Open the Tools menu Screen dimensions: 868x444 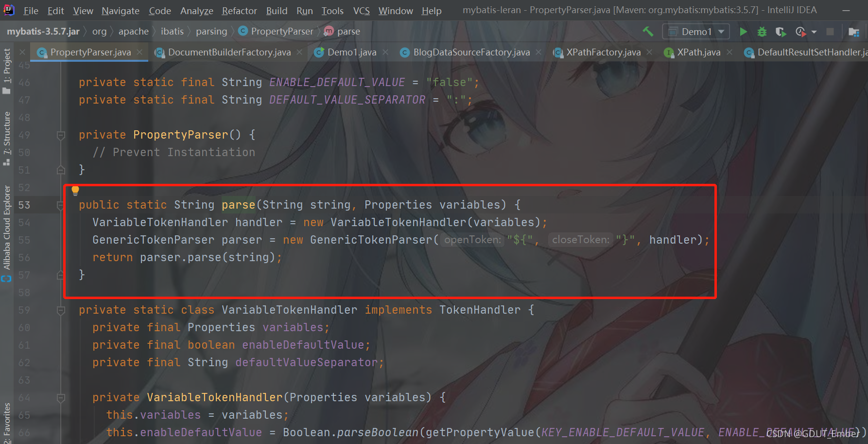(x=332, y=11)
